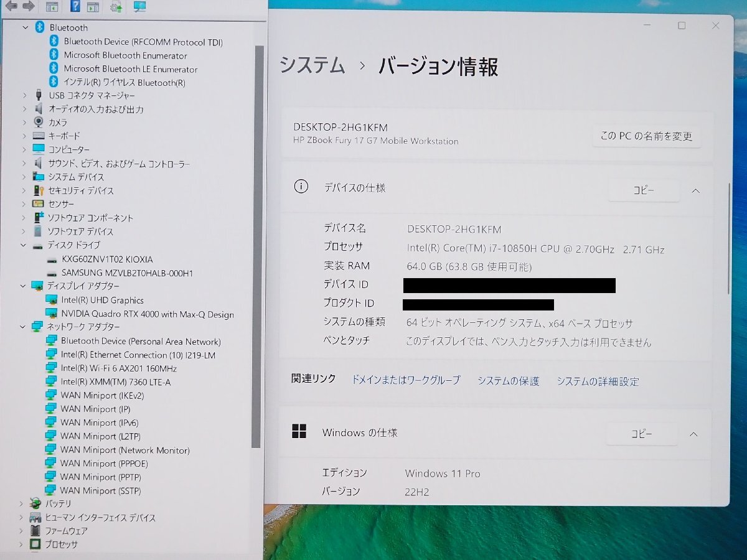This screenshot has width=747, height=560.
Task: Select WAN Miniport (IP)
Action: [95, 409]
